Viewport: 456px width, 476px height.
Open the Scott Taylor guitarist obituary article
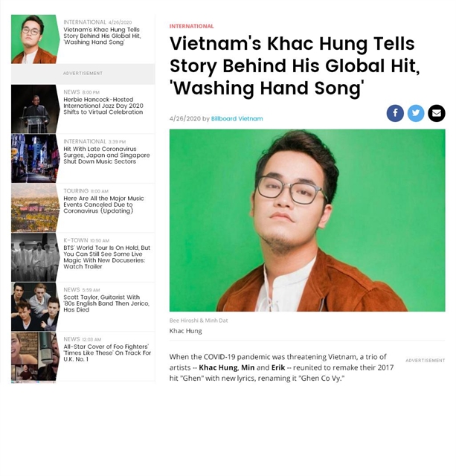click(106, 303)
